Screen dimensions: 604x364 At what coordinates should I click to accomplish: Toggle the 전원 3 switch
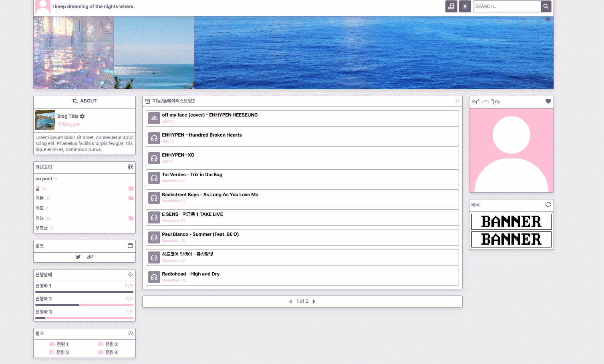[x=52, y=352]
